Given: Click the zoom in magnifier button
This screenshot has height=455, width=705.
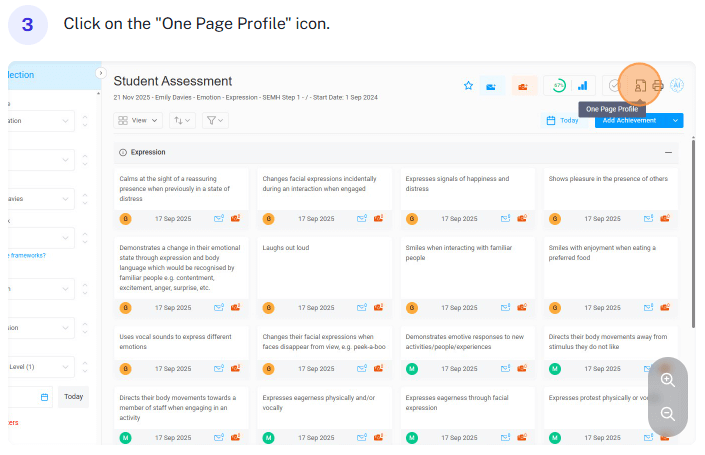Looking at the screenshot, I should click(x=667, y=380).
